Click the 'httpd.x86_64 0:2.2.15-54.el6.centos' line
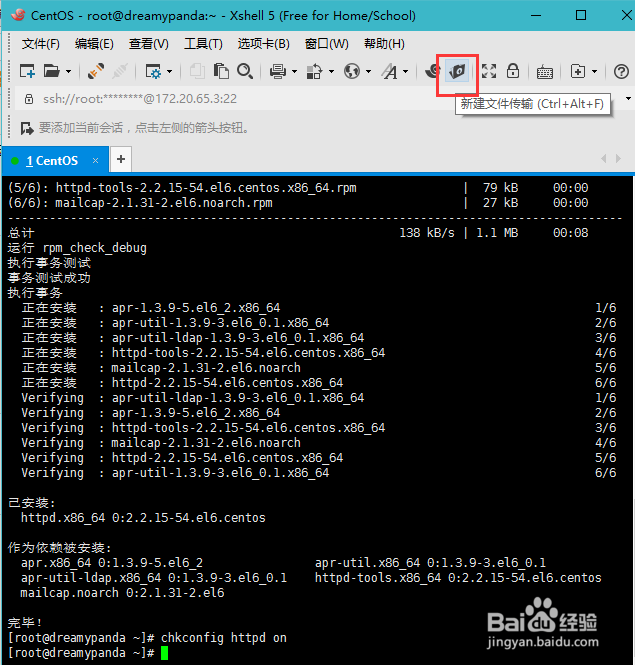The image size is (635, 665). [x=143, y=518]
